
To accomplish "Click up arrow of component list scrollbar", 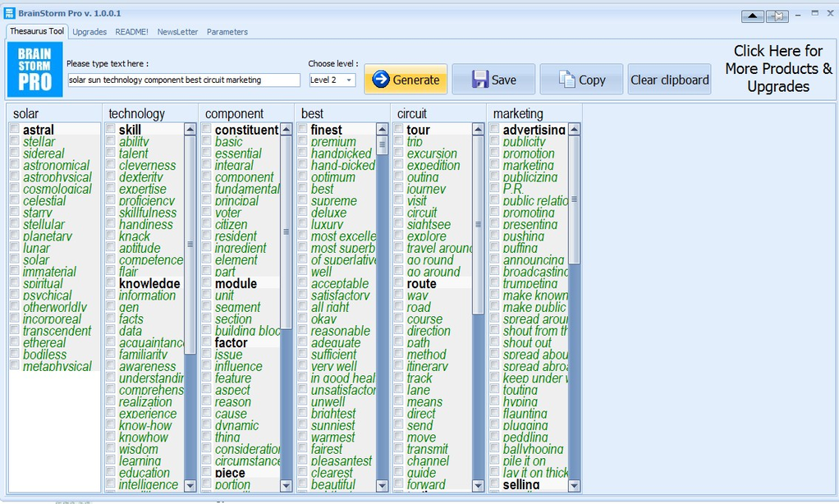I will (x=286, y=129).
